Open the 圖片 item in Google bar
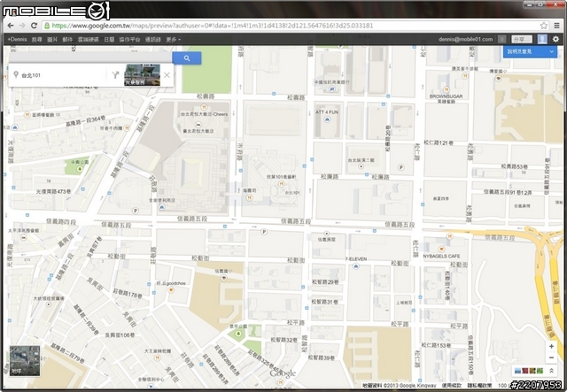 click(52, 40)
